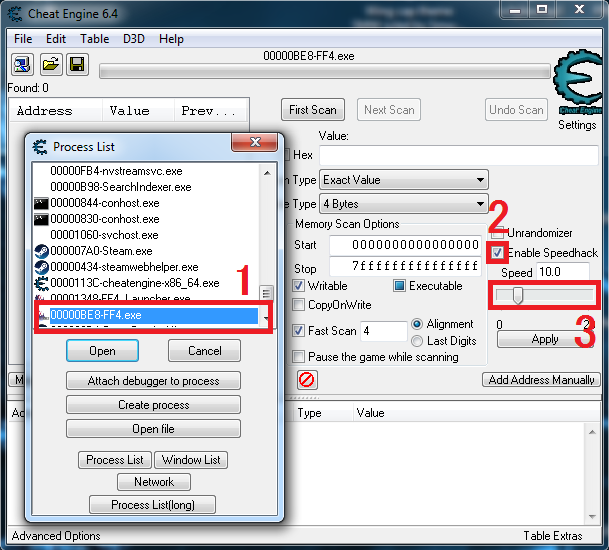Open the process selector computer icon
The image size is (609, 550).
22,64
